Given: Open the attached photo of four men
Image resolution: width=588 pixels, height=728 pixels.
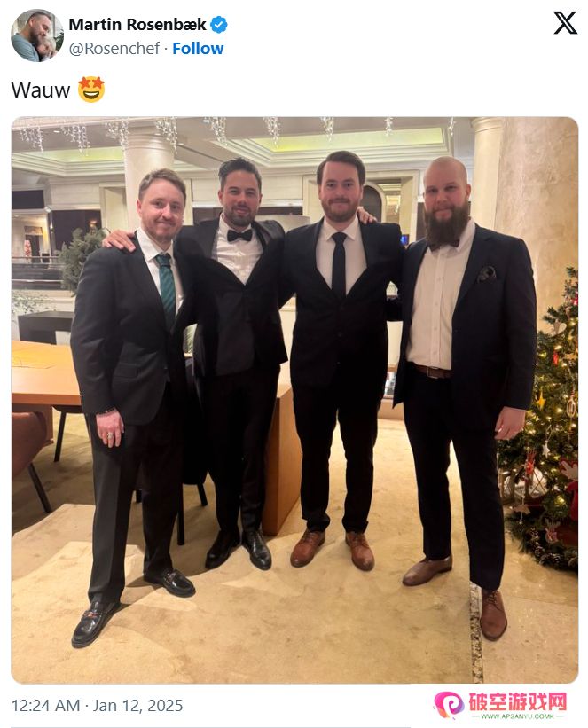Looking at the screenshot, I should [x=294, y=400].
